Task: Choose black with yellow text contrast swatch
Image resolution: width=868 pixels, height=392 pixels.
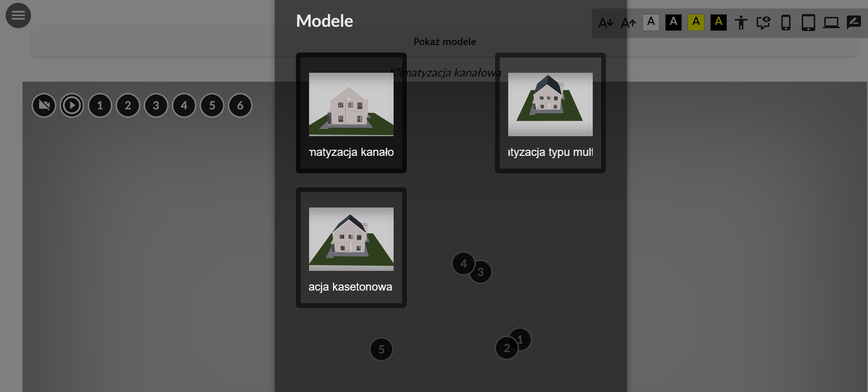Action: tap(719, 22)
